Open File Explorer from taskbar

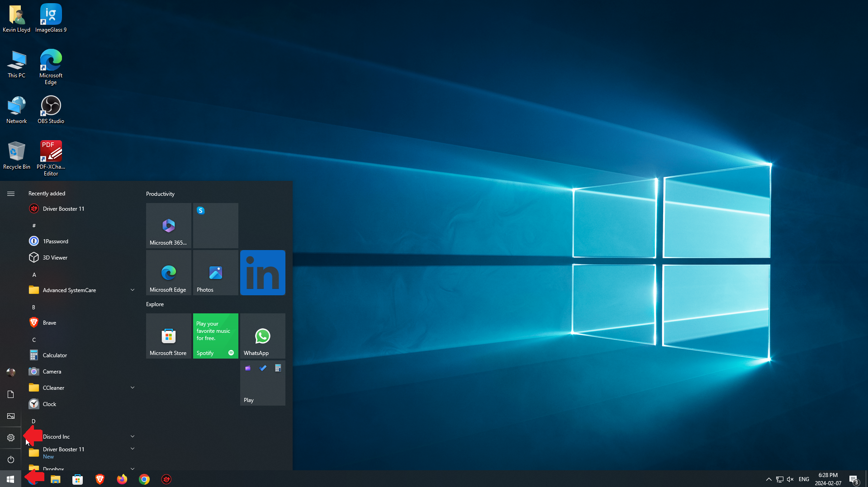56,479
